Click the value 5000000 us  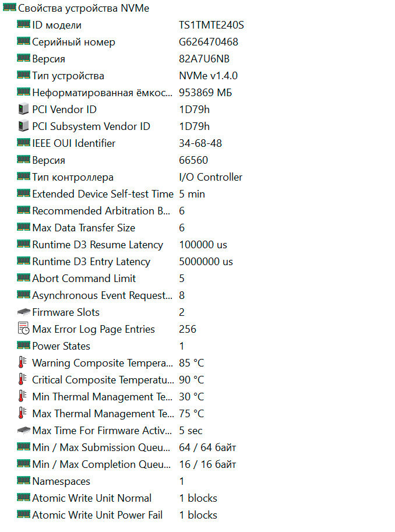point(206,262)
